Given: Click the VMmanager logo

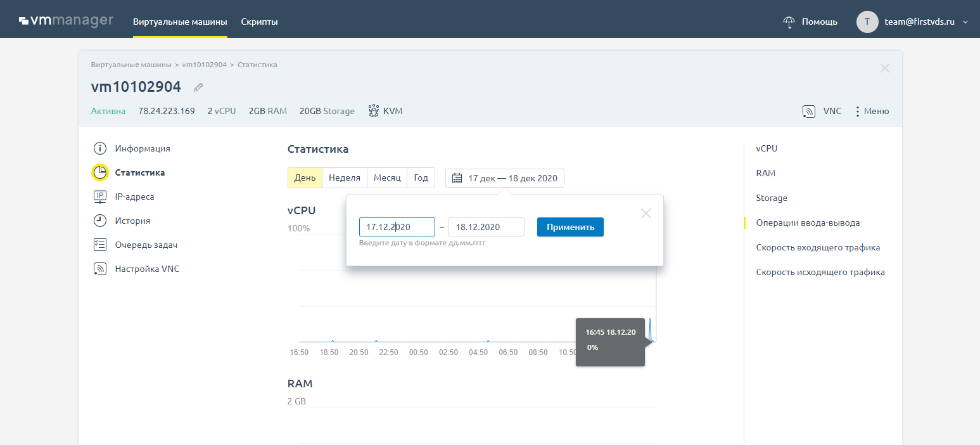Looking at the screenshot, I should (x=66, y=21).
